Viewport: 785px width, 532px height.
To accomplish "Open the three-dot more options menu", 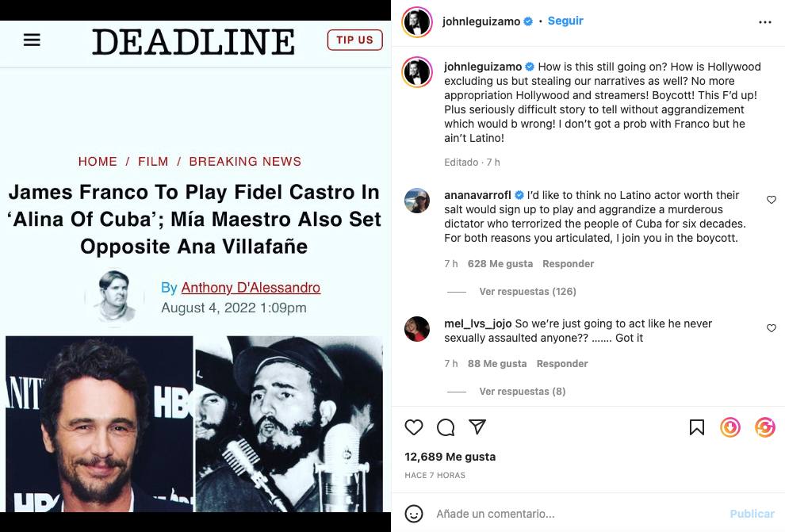I will 765,22.
